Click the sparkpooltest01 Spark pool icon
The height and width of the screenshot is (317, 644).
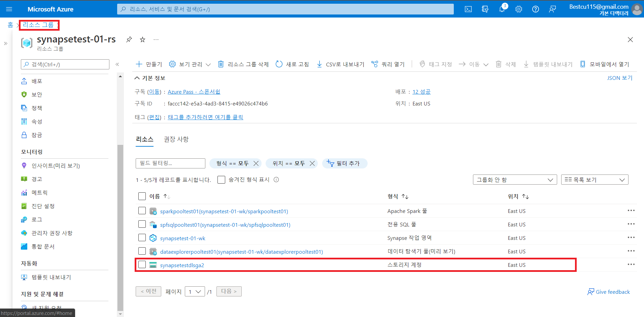tap(153, 211)
